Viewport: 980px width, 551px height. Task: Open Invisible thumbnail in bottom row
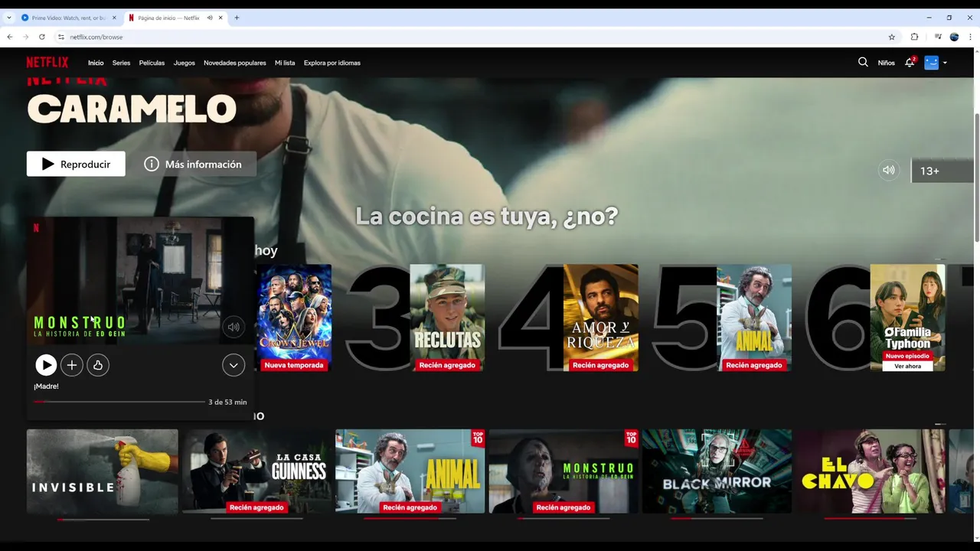point(103,471)
